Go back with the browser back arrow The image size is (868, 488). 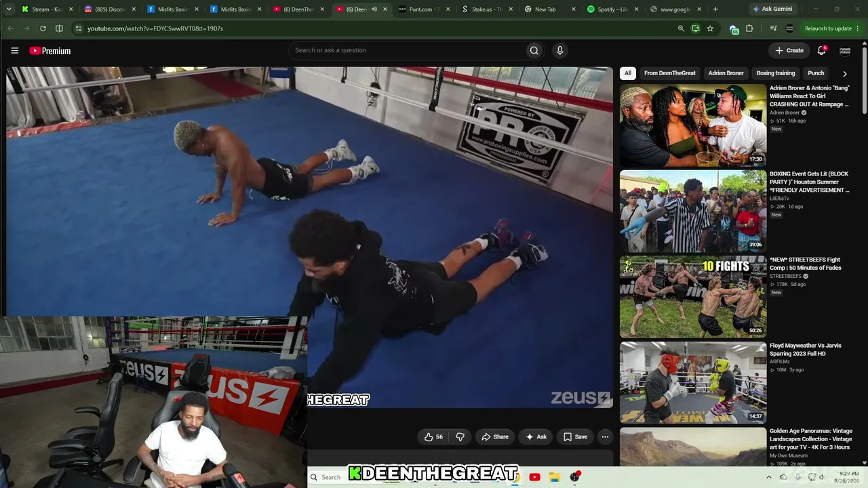[10, 28]
